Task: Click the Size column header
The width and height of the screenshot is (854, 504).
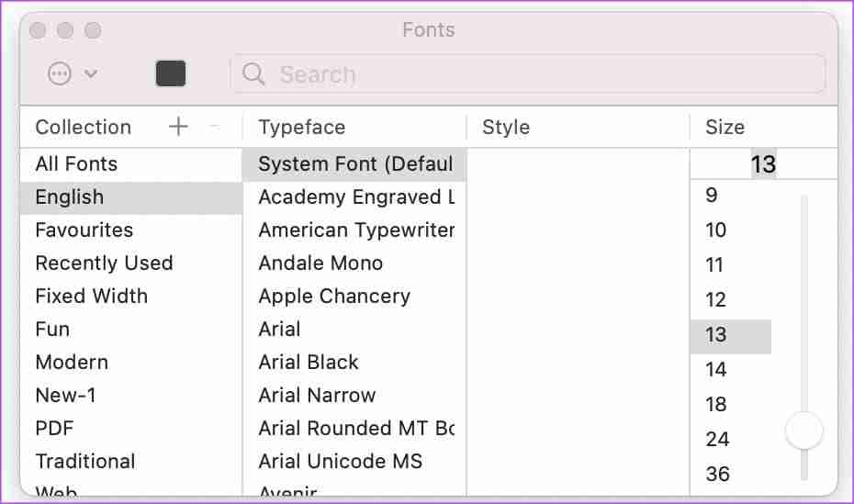Action: coord(725,128)
